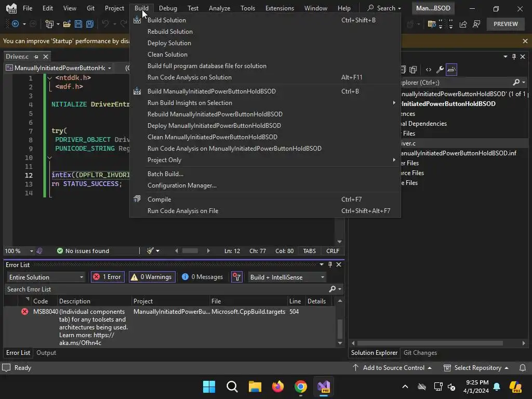Toggle CRLF line ending setting
This screenshot has height=399, width=532.
pyautogui.click(x=332, y=251)
